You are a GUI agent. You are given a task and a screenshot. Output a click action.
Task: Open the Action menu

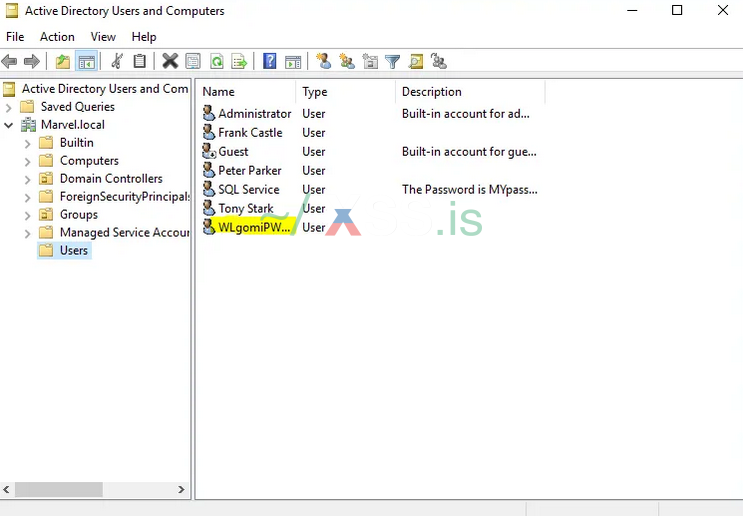click(x=57, y=37)
